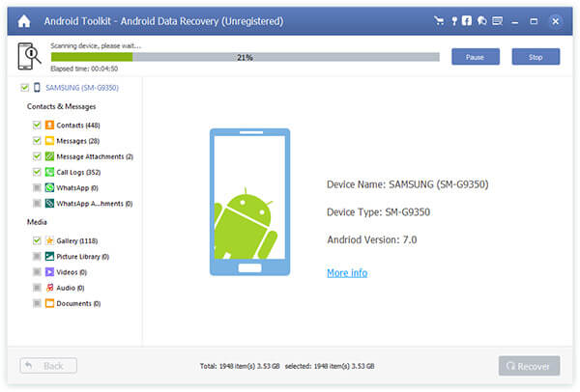
Task: Select Picture Library in the Media list
Action: (82, 257)
